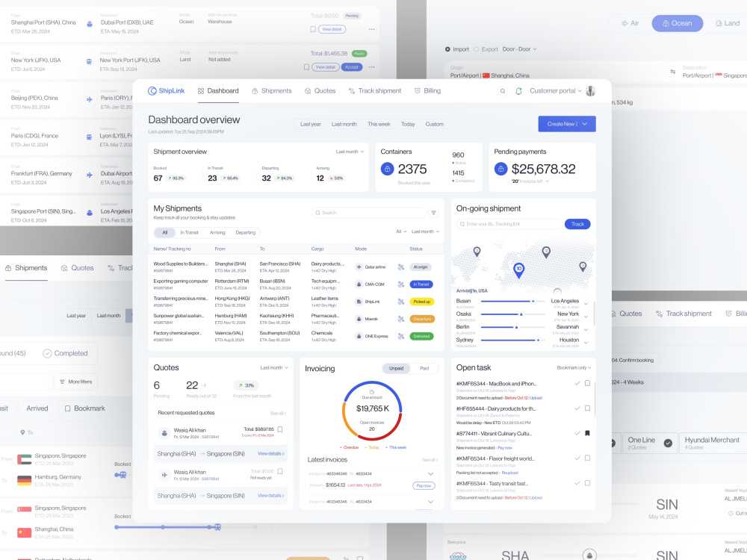Image resolution: width=747 pixels, height=560 pixels.
Task: Open Bookmark only dropdown in Open task
Action: (574, 367)
